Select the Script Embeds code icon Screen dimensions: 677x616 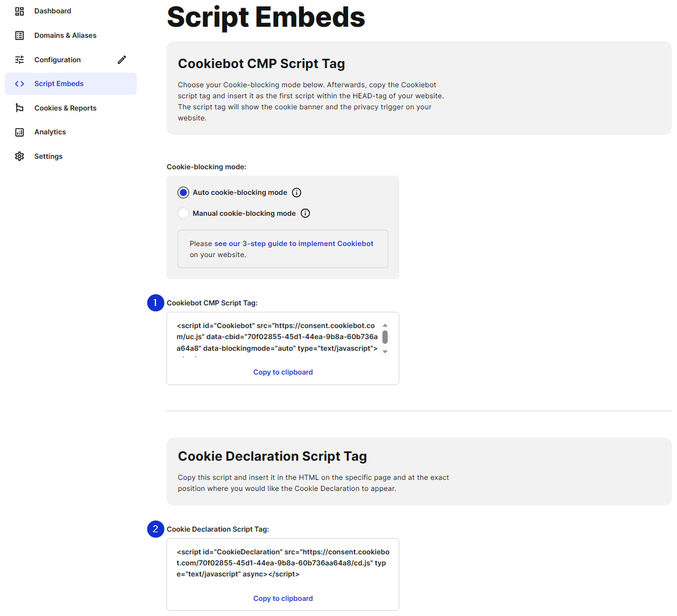tap(19, 83)
